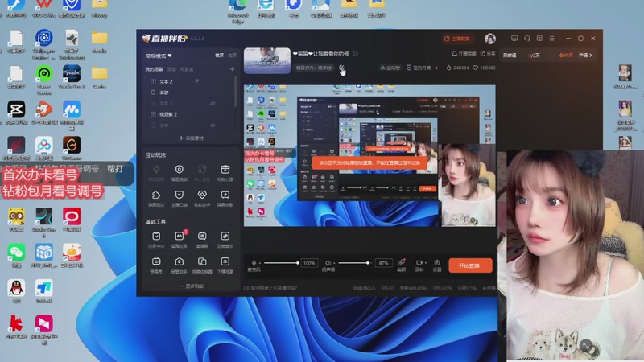This screenshot has width=644, height=362.
Task: Select the second scene tab after 我的场景
Action: pos(171,69)
